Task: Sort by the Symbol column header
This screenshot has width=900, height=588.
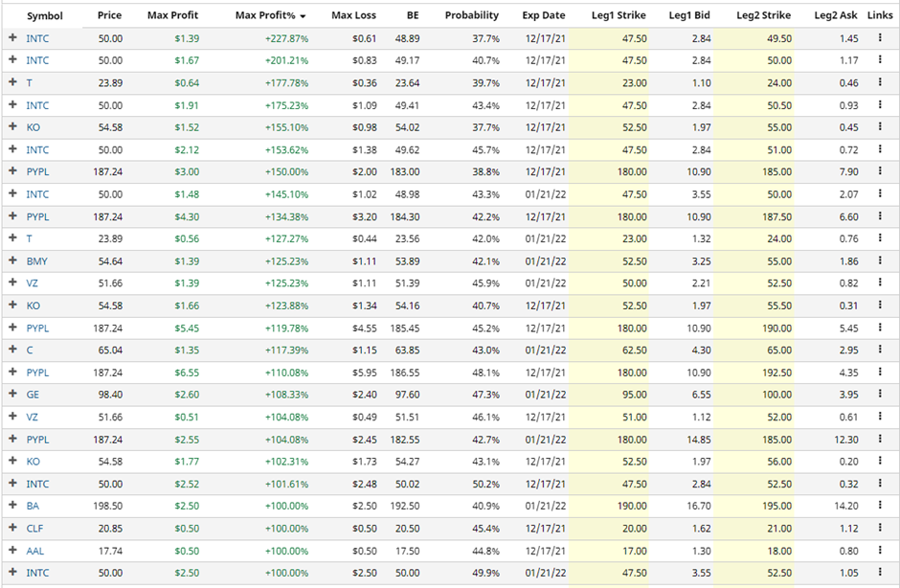Action: (45, 15)
